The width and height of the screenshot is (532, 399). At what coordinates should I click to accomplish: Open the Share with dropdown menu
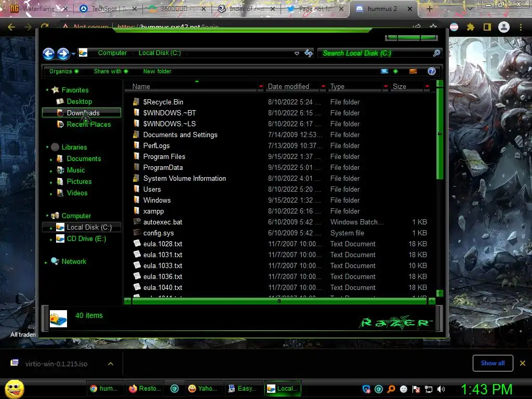coord(111,71)
